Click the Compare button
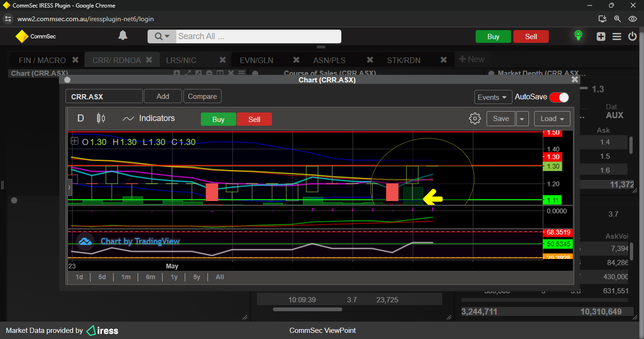 [x=202, y=96]
